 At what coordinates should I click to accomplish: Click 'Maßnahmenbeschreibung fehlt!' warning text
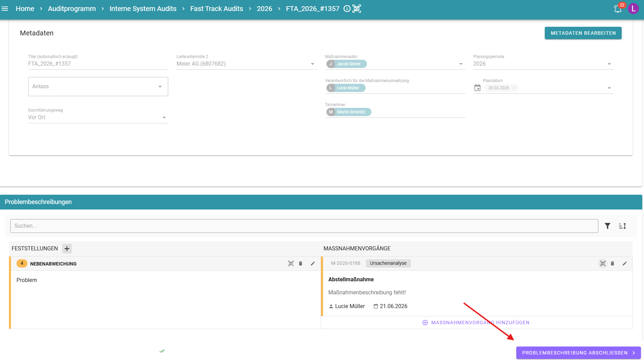click(x=367, y=293)
